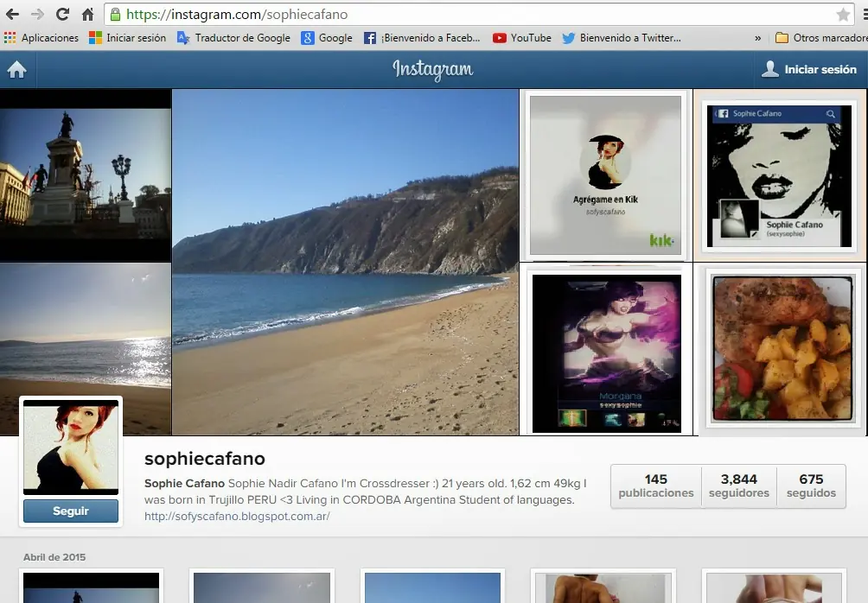Open the Traductor de Google bookmark
868x603 pixels.
click(233, 38)
